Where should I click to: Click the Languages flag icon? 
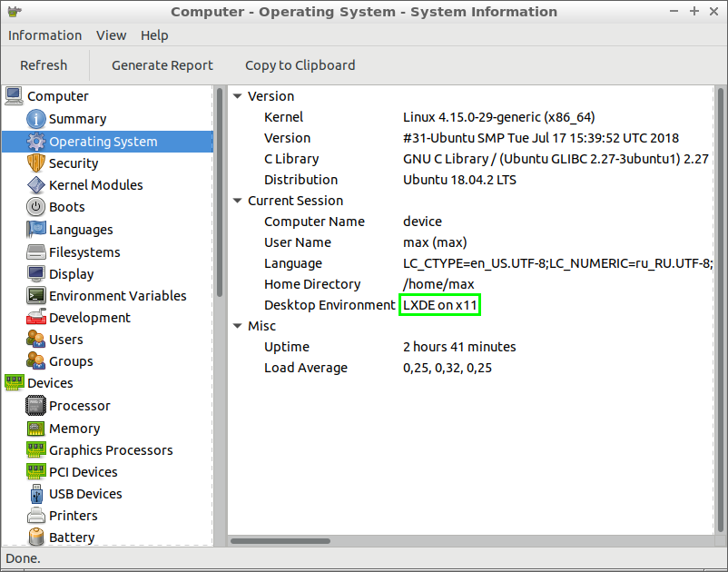(x=35, y=230)
